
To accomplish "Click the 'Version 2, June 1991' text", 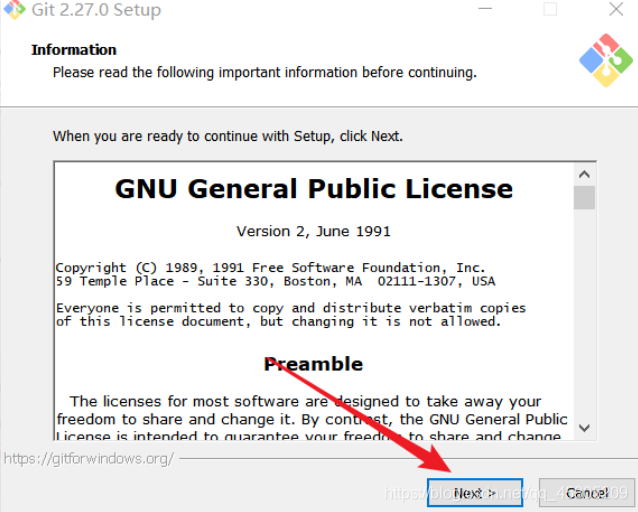I will coord(314,231).
